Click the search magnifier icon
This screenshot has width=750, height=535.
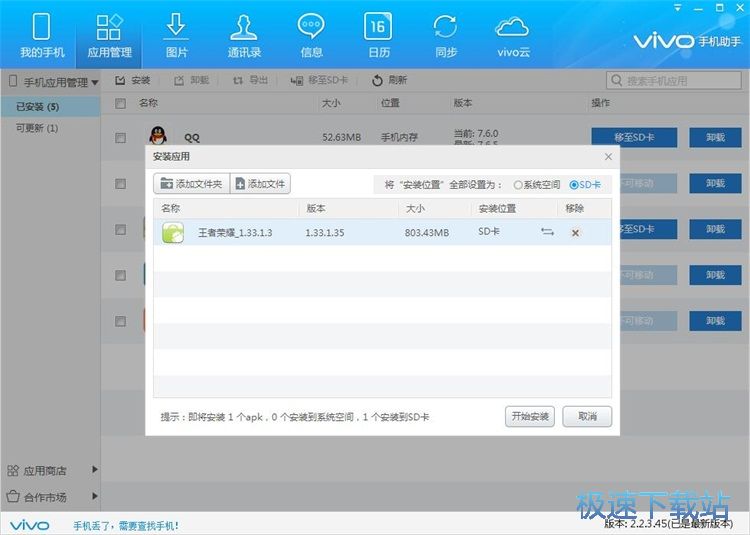[x=617, y=80]
